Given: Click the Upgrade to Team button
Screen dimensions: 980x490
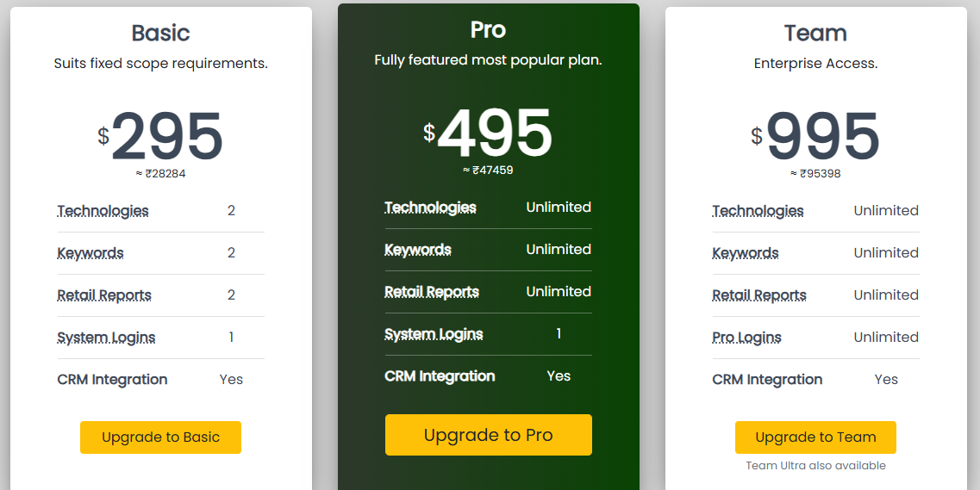Looking at the screenshot, I should pos(815,437).
